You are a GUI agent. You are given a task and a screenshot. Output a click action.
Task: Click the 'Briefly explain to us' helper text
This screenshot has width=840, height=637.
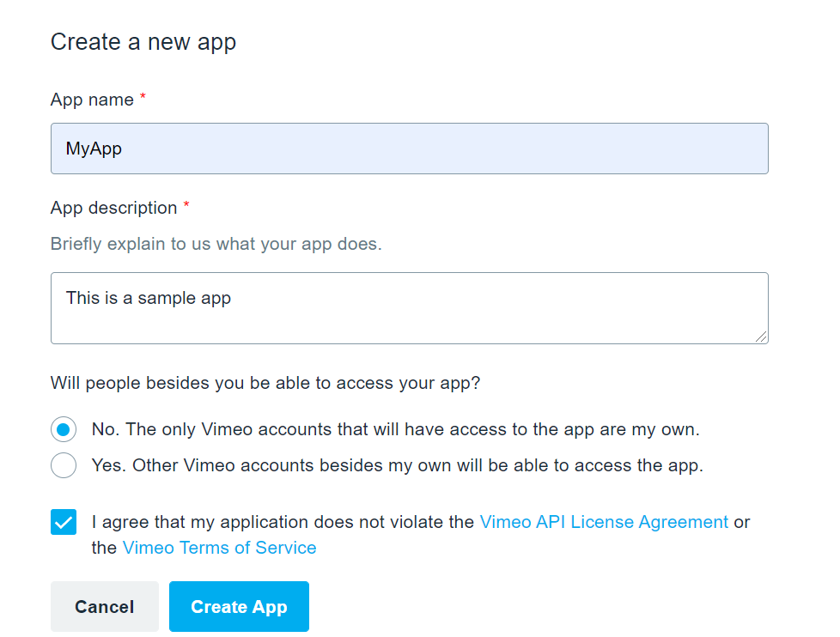coord(216,244)
